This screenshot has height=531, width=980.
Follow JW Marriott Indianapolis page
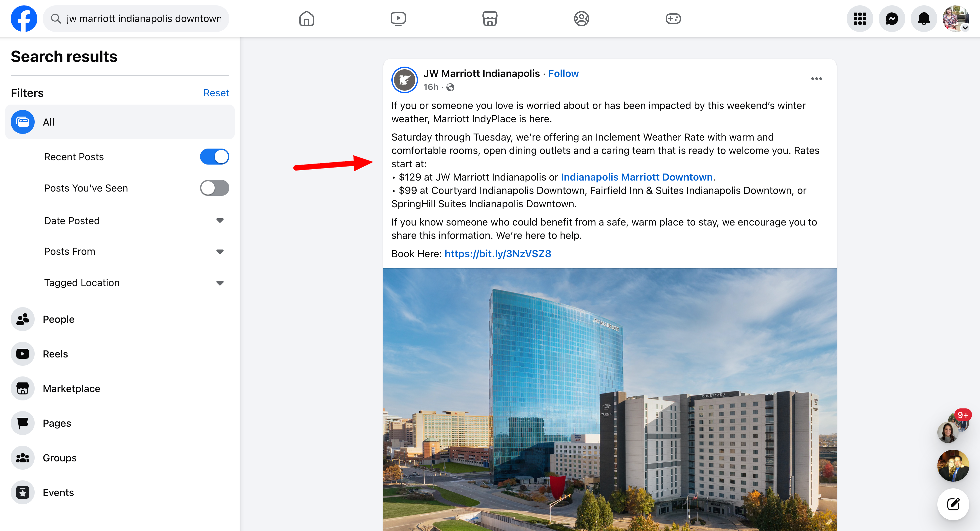click(563, 73)
